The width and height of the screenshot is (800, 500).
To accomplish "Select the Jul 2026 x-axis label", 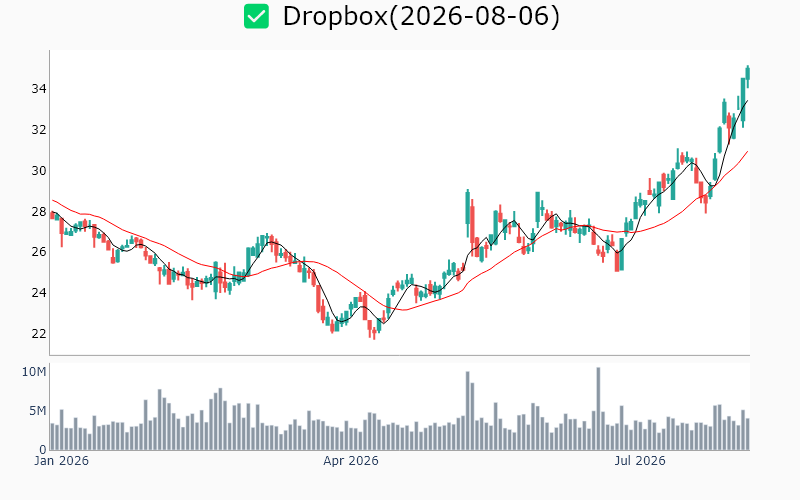I will pos(640,461).
